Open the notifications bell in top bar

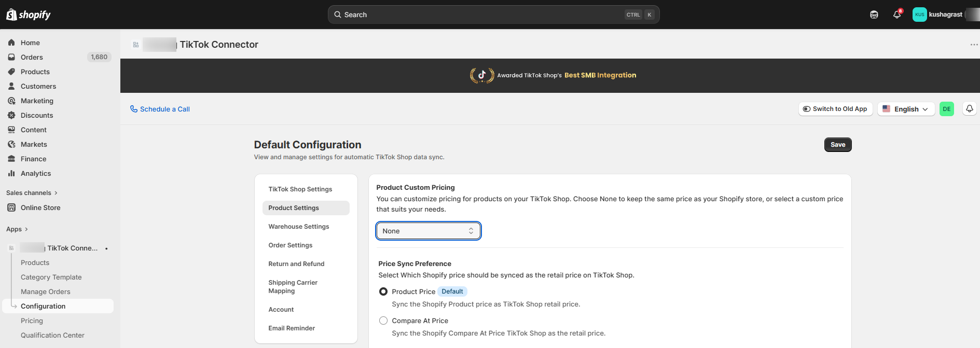point(896,15)
